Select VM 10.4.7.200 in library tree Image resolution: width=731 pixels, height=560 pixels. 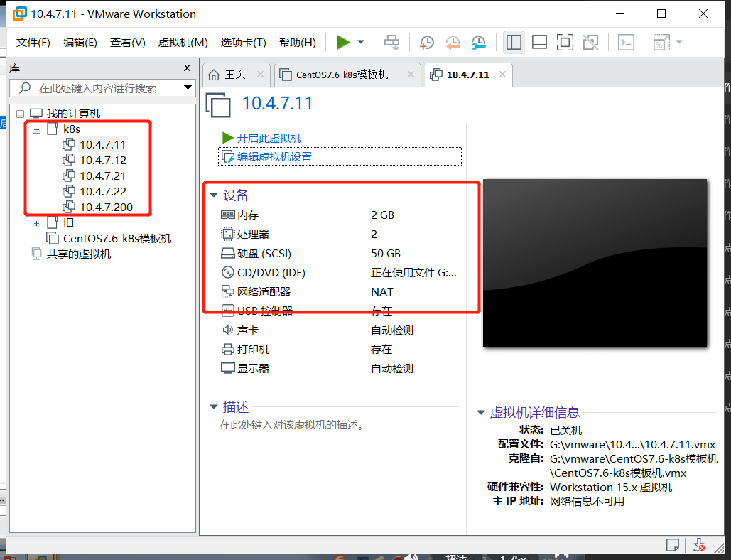105,207
